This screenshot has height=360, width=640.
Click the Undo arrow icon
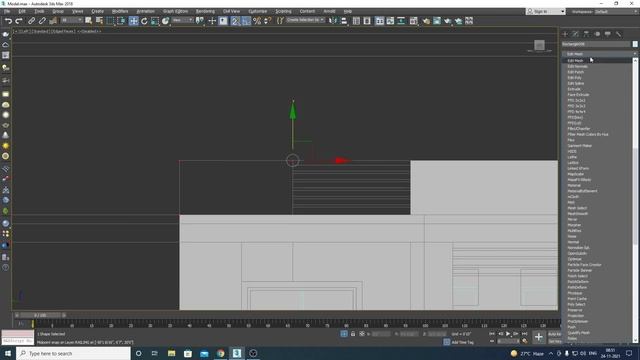coord(8,21)
